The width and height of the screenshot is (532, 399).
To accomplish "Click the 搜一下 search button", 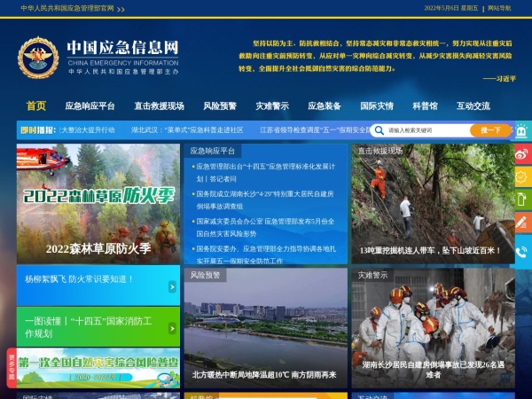I will coord(490,130).
